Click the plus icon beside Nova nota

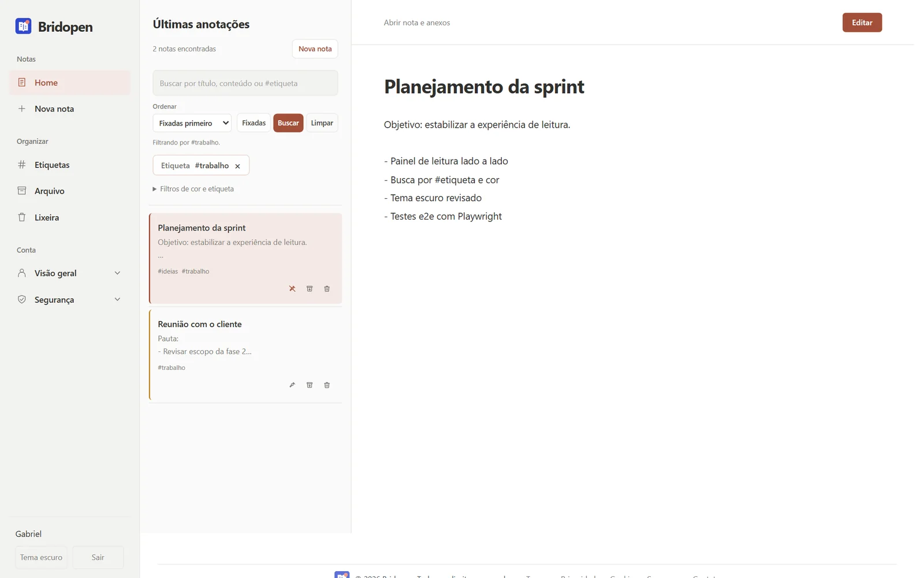click(x=22, y=109)
